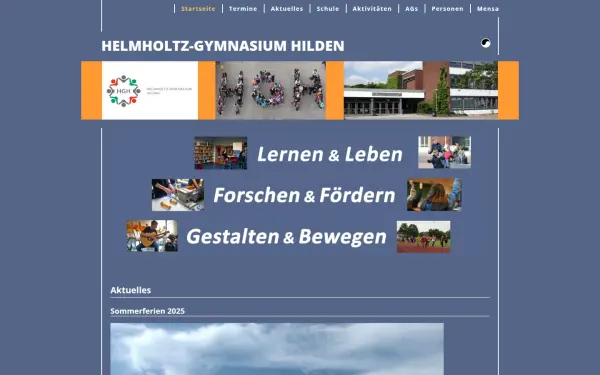The height and width of the screenshot is (375, 600).
Task: Open the school building photo in banner
Action: pyautogui.click(x=421, y=90)
